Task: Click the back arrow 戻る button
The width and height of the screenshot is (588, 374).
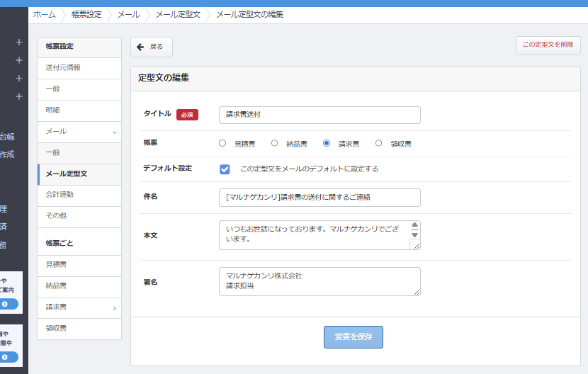Action: point(151,47)
